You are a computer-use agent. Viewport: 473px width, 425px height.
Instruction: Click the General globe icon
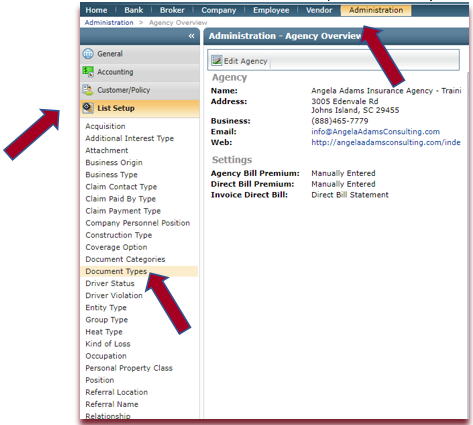pos(88,54)
